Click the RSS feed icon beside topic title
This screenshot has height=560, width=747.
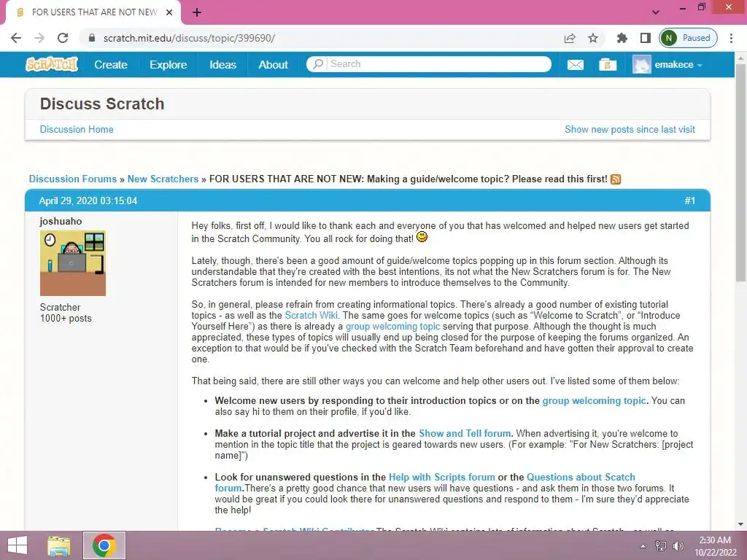click(x=616, y=179)
